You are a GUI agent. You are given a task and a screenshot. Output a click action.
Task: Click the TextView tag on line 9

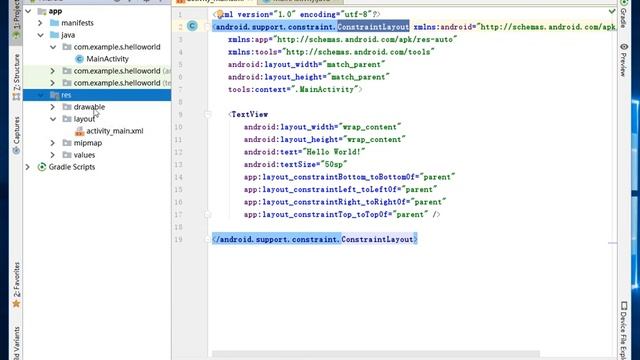coord(249,115)
